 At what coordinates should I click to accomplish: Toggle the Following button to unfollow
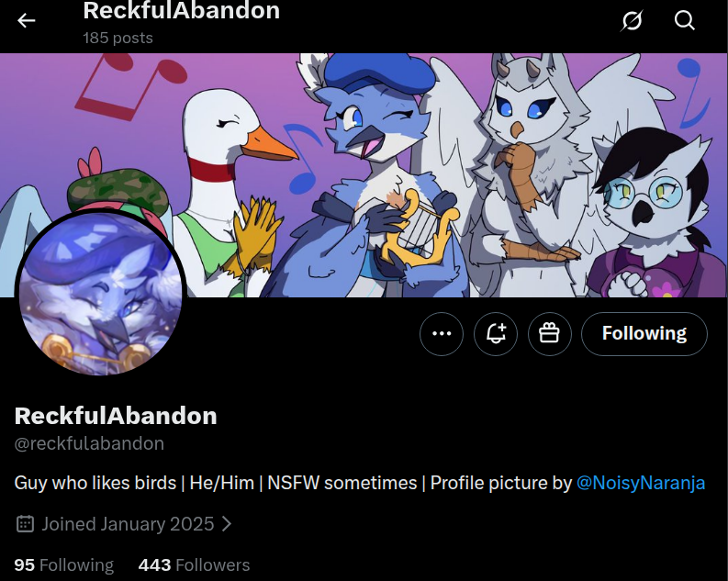644,334
